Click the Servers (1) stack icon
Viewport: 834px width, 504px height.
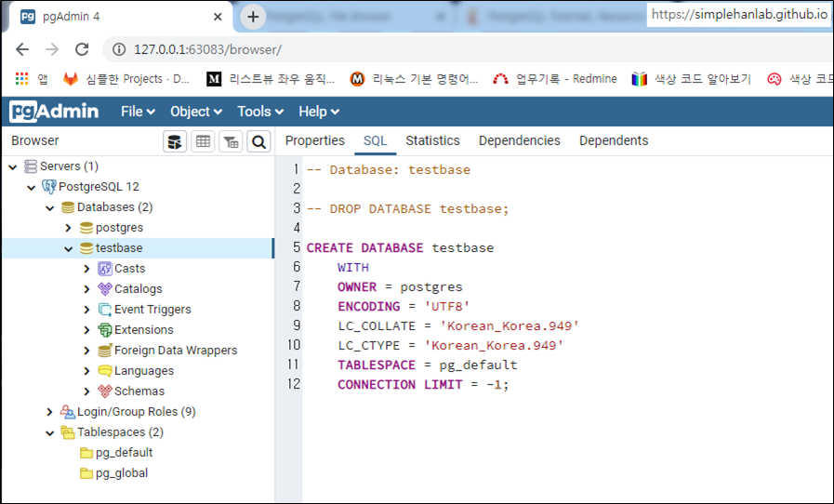point(31,166)
